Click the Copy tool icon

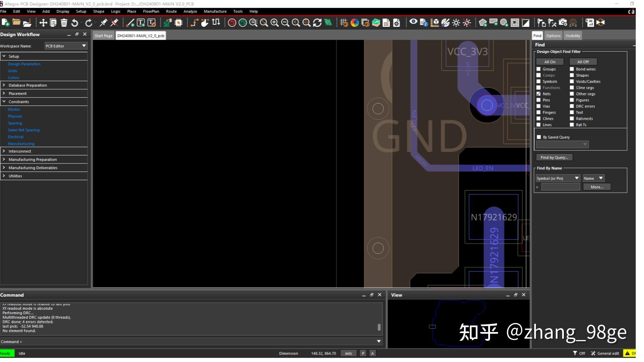[53, 23]
